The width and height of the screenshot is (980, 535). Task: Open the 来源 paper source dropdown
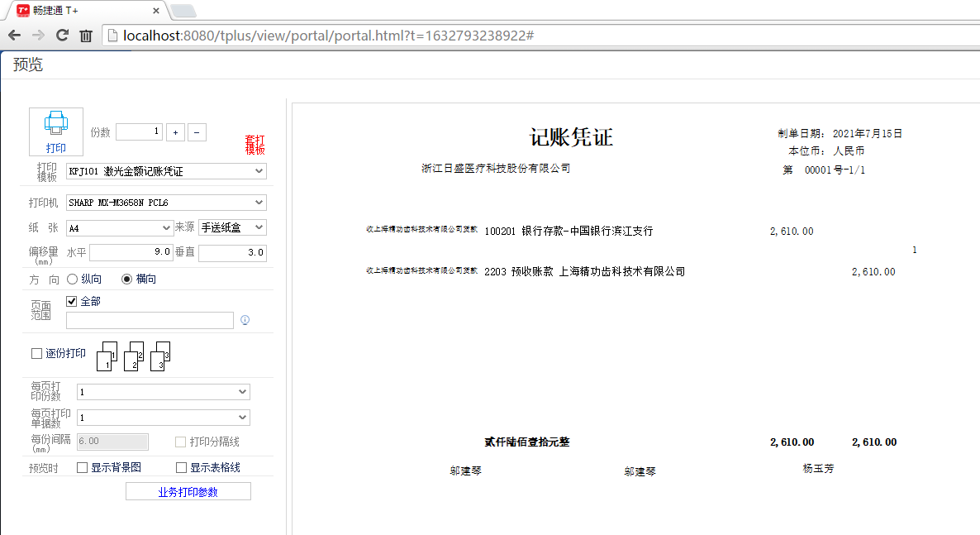click(232, 227)
